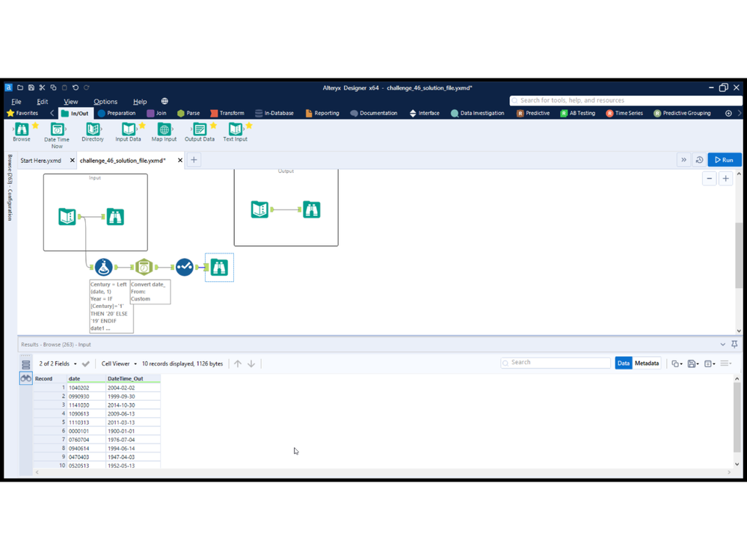This screenshot has height=560, width=747.
Task: Open the save results dropdown in Results toolbar
Action: click(x=693, y=364)
